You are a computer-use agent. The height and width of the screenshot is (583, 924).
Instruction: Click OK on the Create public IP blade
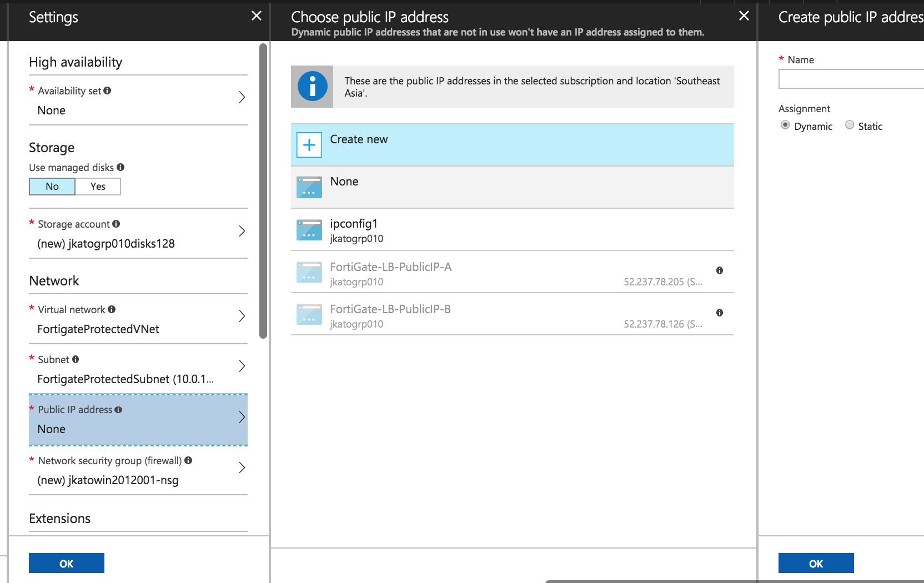816,562
